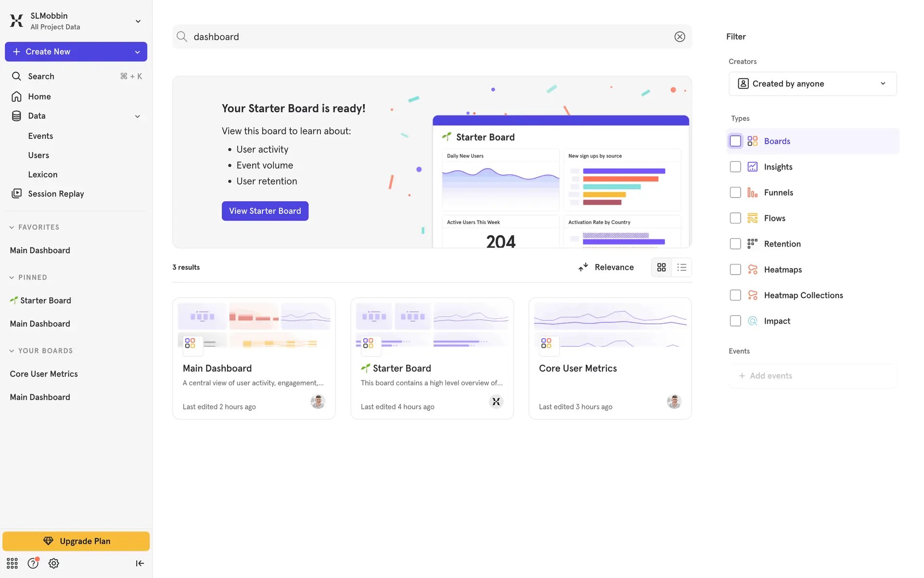This screenshot has height=578, width=924.
Task: Enable the Funnels filter checkbox
Action: pos(735,193)
